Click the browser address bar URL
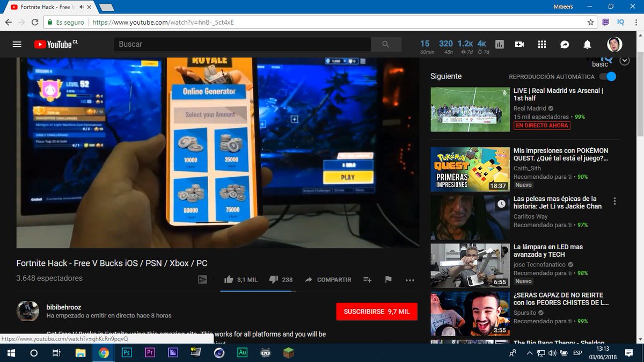644x362 pixels. pyautogui.click(x=163, y=23)
